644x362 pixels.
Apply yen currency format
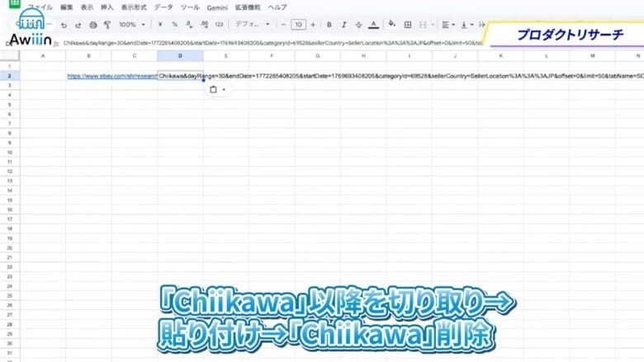pyautogui.click(x=160, y=25)
